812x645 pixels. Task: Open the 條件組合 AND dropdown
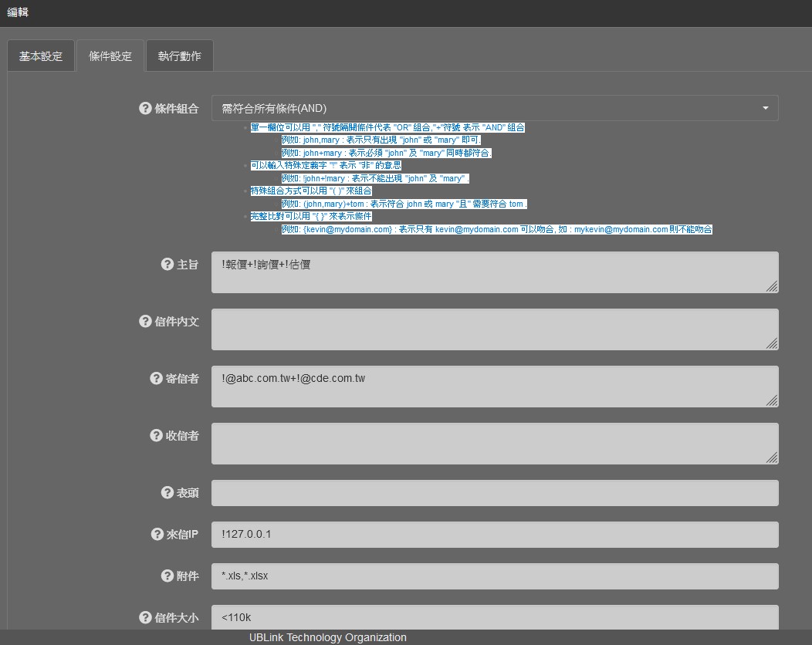(x=495, y=109)
